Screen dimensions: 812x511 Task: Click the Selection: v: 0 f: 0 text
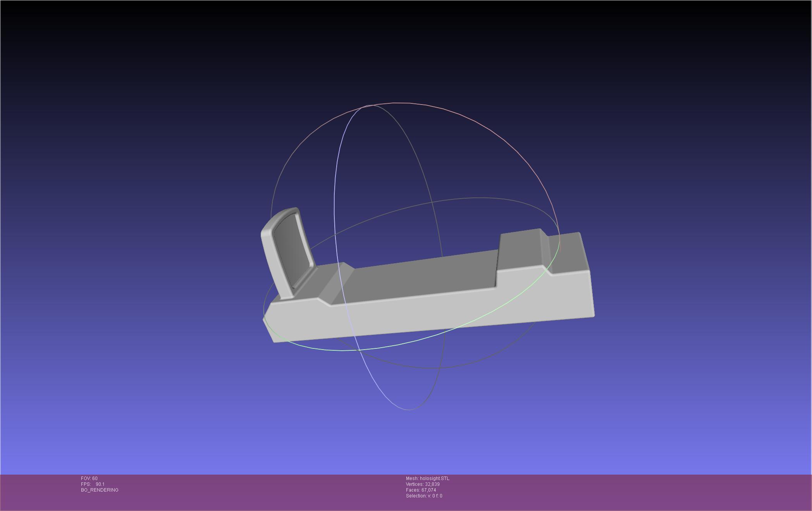[424, 496]
